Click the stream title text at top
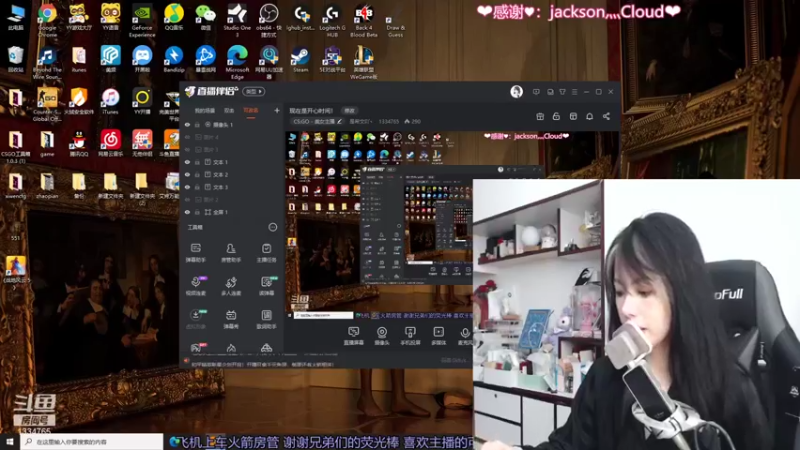 tap(311, 110)
